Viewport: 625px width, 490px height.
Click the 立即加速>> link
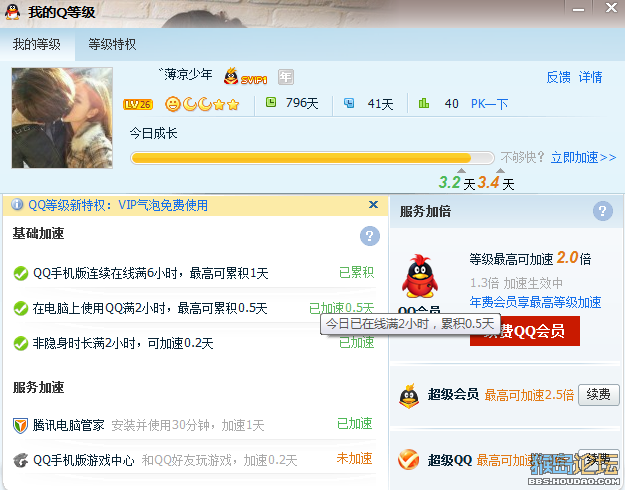coord(583,157)
